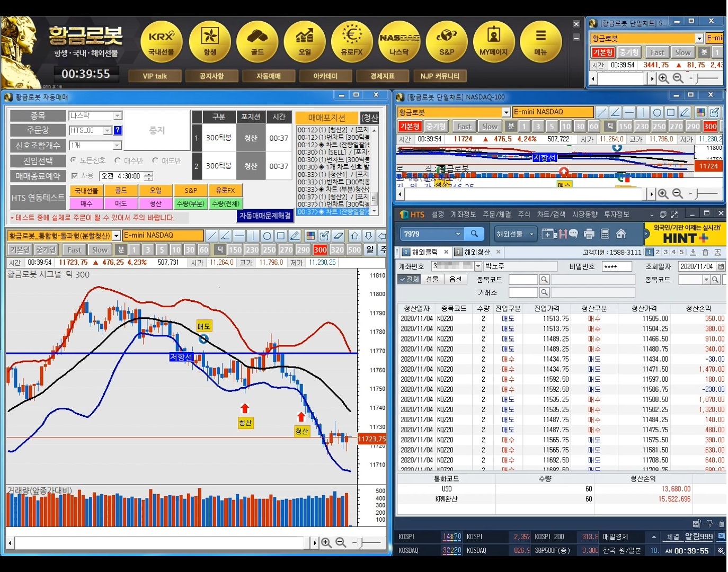Open MY페이지 from the top bar
Viewport: 728px width, 572px height.
point(494,41)
